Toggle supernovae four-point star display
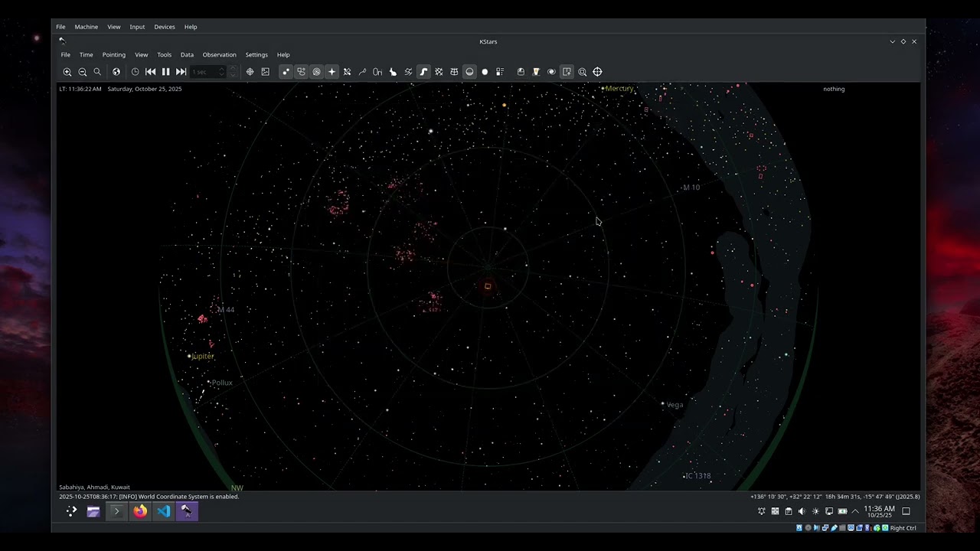The height and width of the screenshot is (551, 980). pos(332,72)
